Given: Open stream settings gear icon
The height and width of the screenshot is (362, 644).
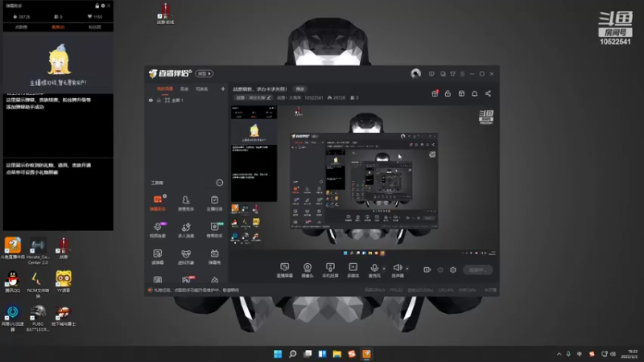Looking at the screenshot, I should point(453,269).
